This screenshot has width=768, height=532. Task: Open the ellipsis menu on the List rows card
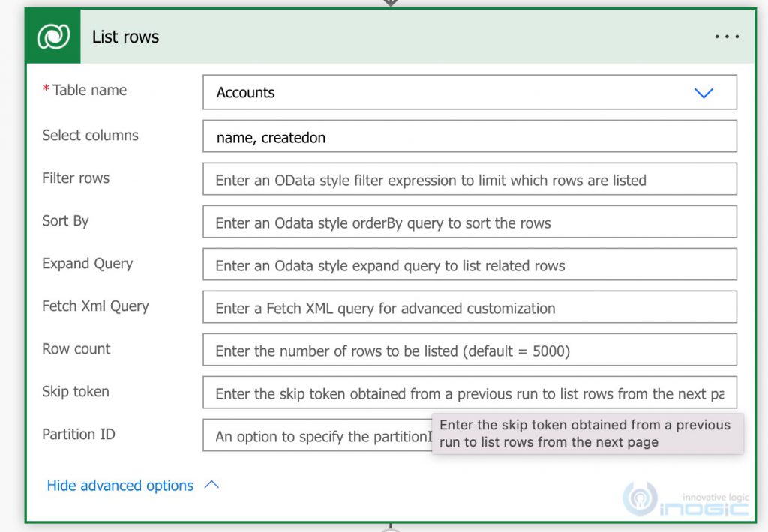(x=726, y=36)
